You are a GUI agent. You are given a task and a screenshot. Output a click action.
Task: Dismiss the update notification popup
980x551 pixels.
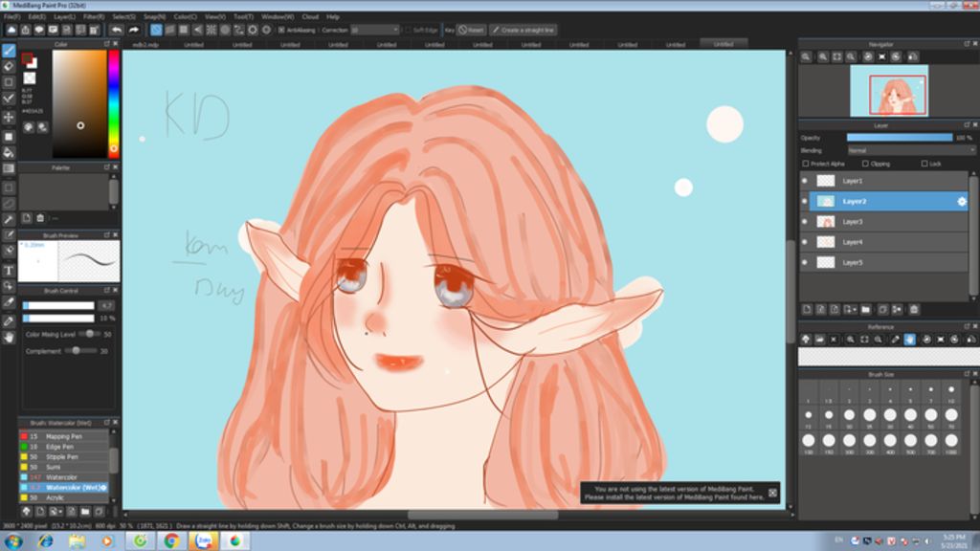(772, 493)
